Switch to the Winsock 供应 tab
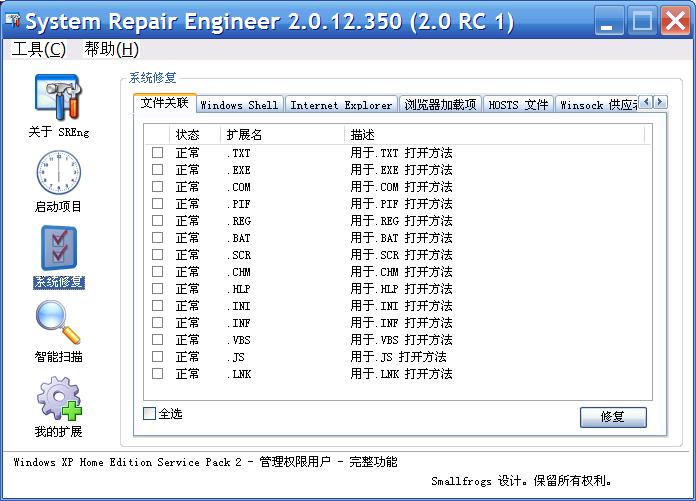Image resolution: width=696 pixels, height=501 pixels. click(x=597, y=105)
